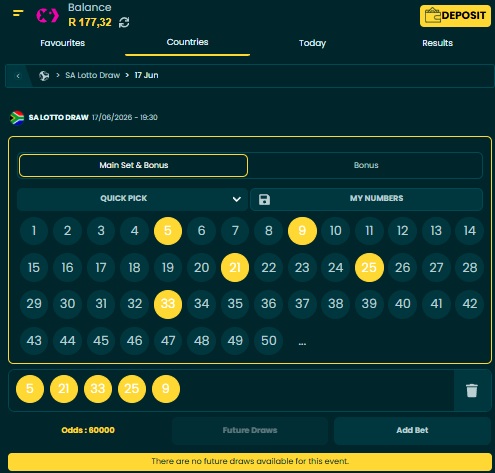
Task: Choose number 49 ball
Action: (x=235, y=341)
